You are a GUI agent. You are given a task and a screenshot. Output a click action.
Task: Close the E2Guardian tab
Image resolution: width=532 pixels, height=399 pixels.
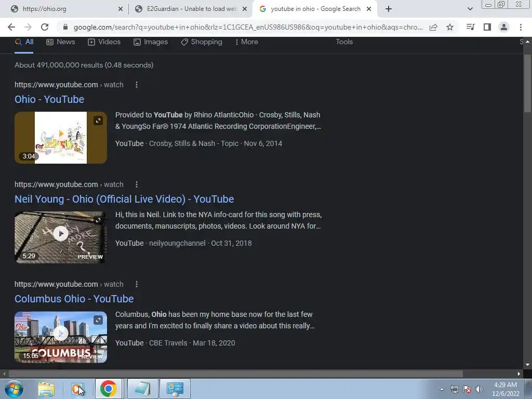click(x=245, y=9)
